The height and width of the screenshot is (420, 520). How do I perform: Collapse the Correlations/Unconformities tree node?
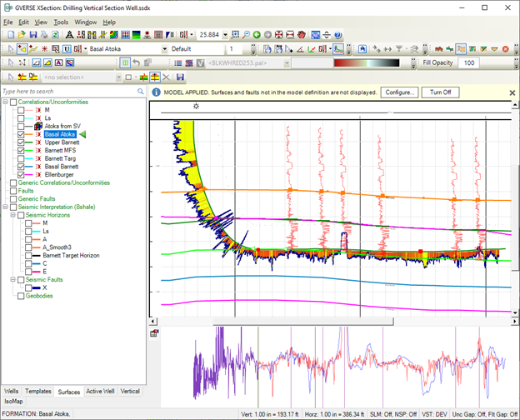click(5, 102)
